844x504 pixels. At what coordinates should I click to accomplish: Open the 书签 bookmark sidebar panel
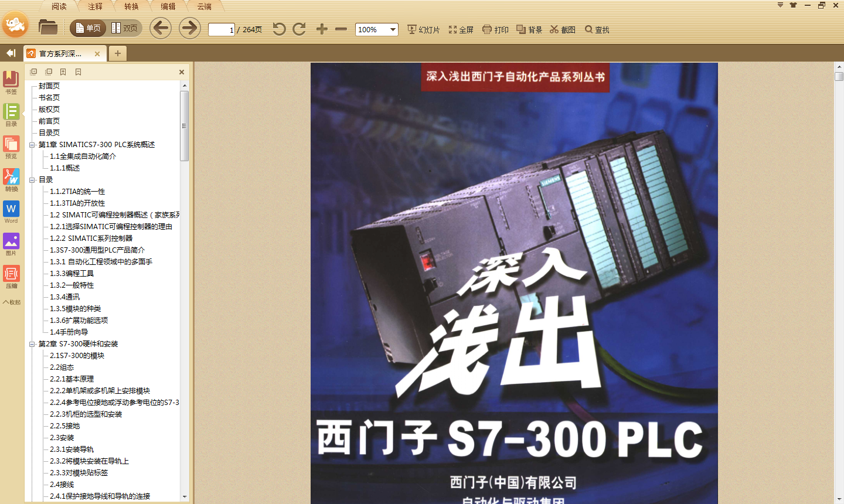click(11, 82)
